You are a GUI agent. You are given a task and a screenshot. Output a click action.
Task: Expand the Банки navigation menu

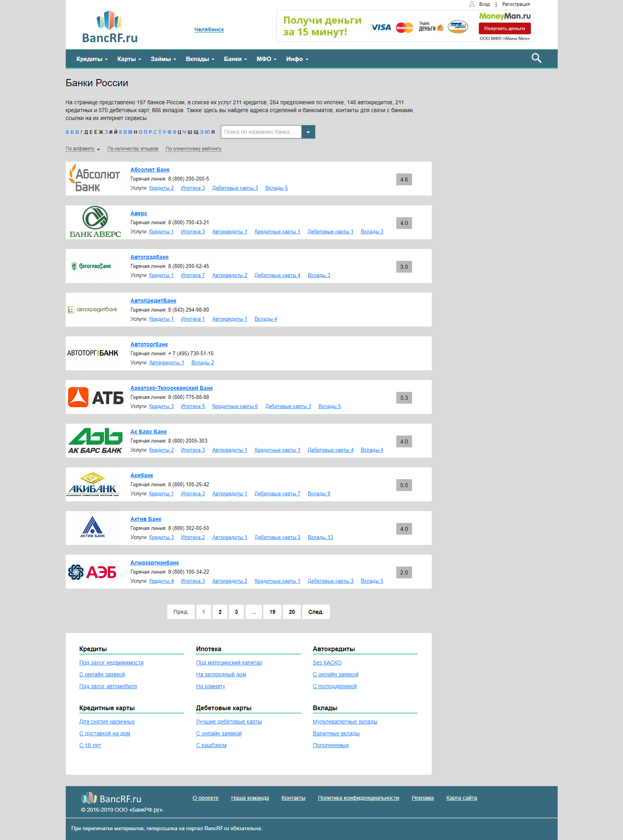(235, 59)
